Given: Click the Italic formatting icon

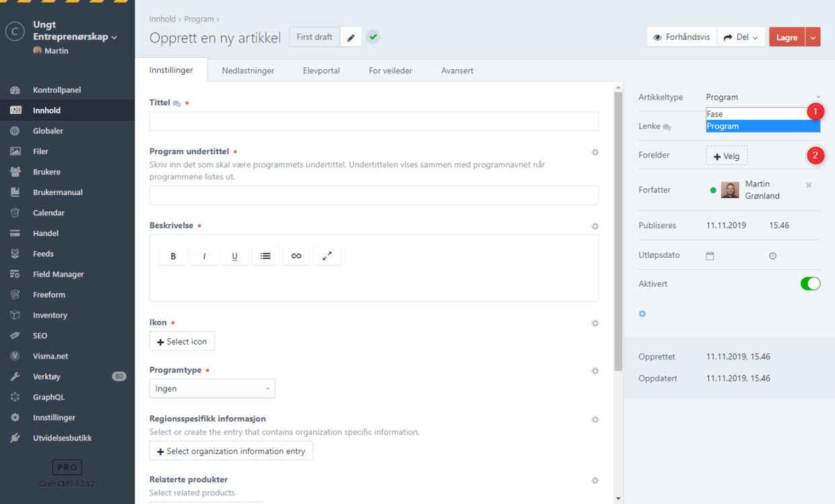Looking at the screenshot, I should tap(204, 256).
